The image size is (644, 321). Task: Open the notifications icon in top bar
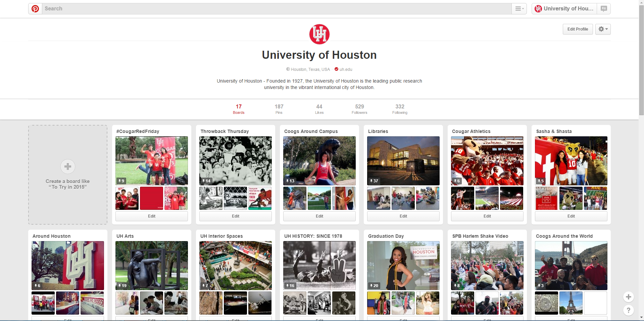tap(604, 9)
